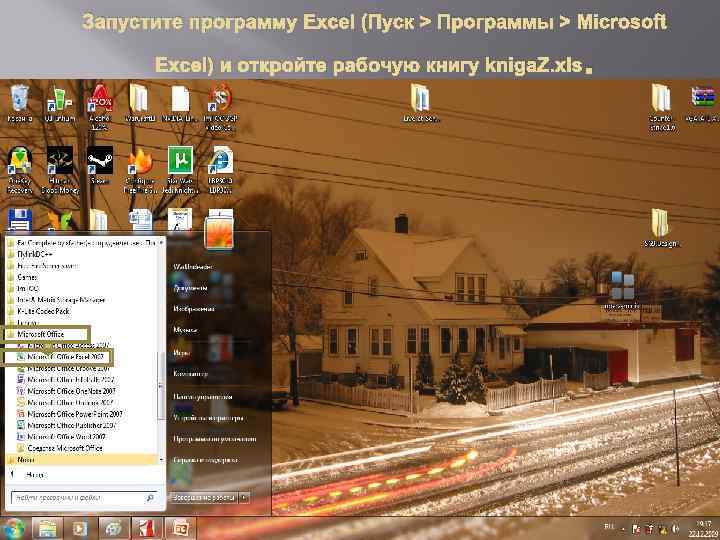Open the WinRAR archive icon on desktop
The width and height of the screenshot is (720, 540).
(x=702, y=103)
